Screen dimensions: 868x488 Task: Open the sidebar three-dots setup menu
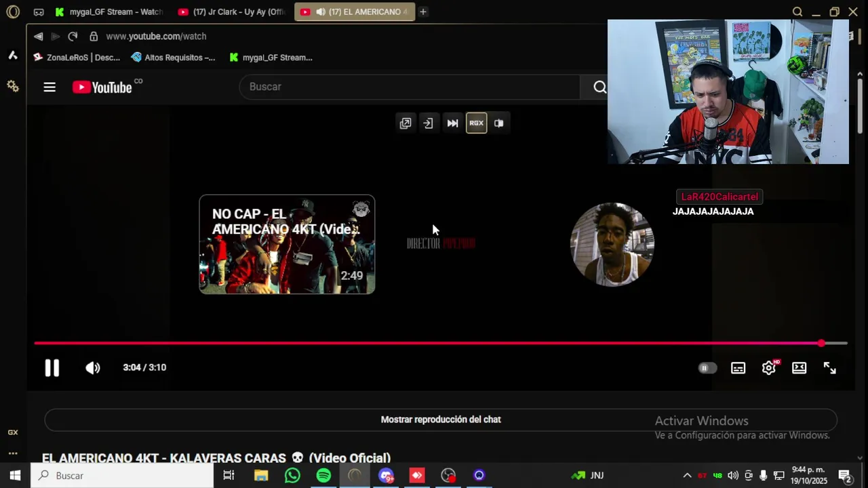(x=13, y=453)
